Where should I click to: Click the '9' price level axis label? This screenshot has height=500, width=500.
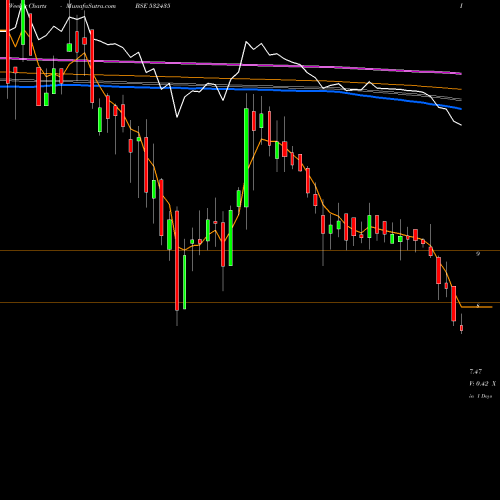click(x=478, y=254)
